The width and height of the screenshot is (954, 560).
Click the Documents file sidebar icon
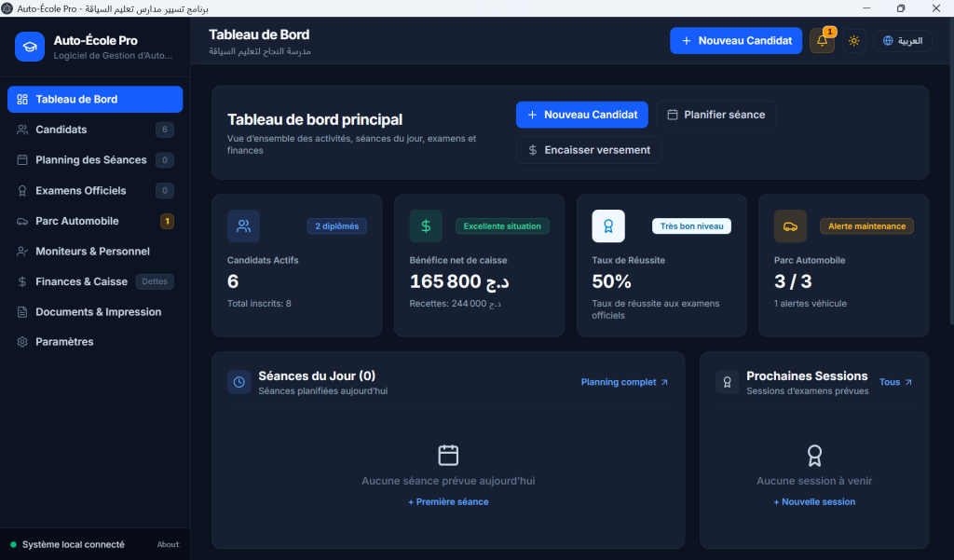pos(22,311)
